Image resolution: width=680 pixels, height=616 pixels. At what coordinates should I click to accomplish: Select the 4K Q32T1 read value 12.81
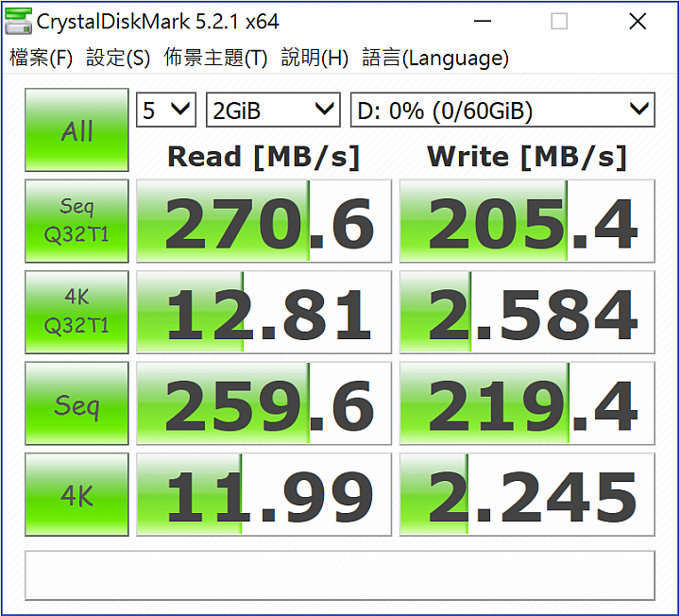tap(264, 313)
